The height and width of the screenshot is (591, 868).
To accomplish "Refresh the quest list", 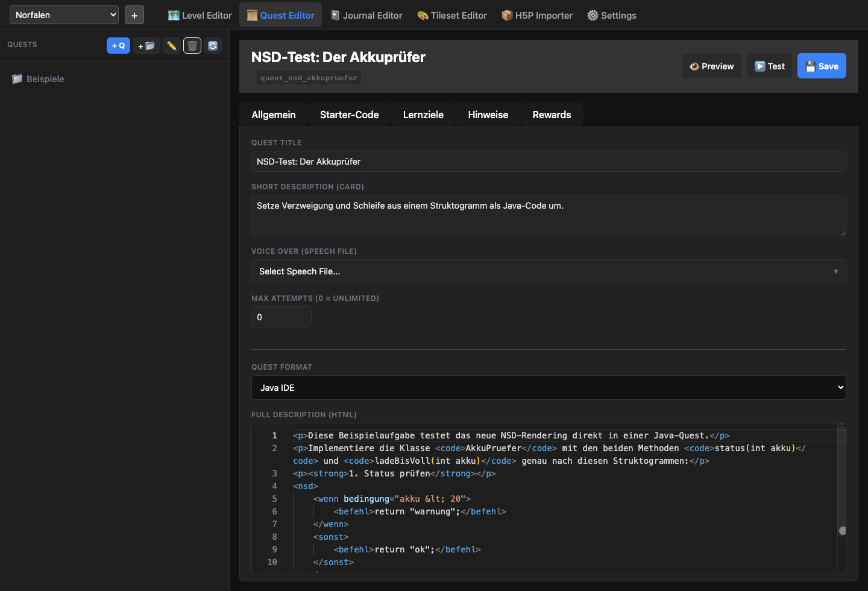I will (x=213, y=45).
